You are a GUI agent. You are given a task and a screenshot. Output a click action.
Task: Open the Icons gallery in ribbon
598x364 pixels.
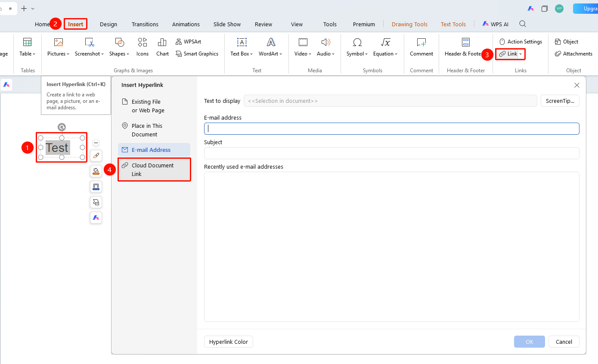point(143,47)
